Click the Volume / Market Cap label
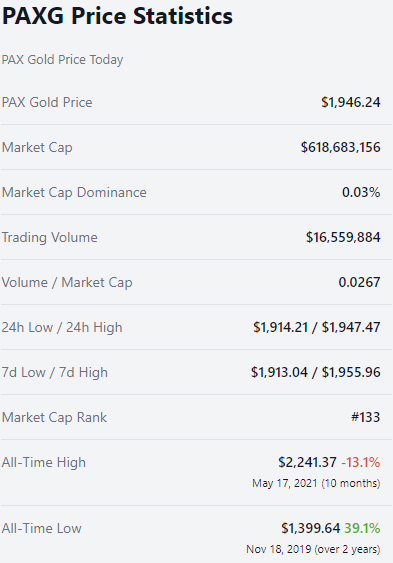The height and width of the screenshot is (563, 393). pyautogui.click(x=67, y=283)
